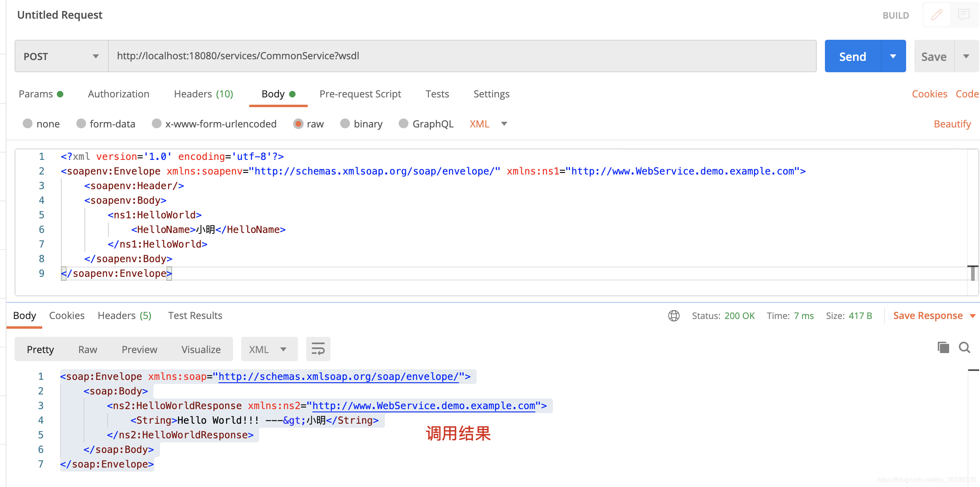Screen dimensions: 980x487
Task: Open the POST method dropdown
Action: (61, 56)
